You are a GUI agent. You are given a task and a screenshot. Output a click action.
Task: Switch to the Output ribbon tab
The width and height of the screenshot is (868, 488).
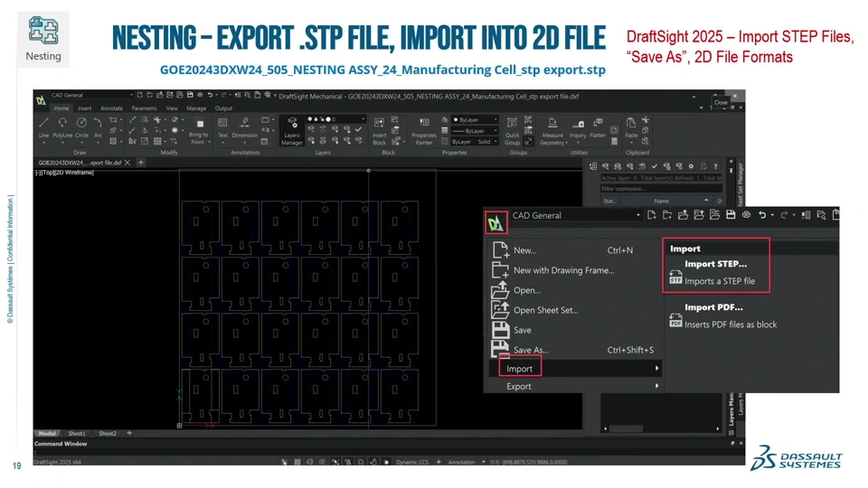coord(223,108)
